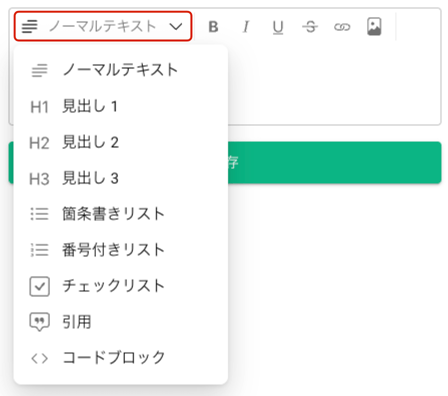Select ノーマルテキスト from the dropdown list

(x=121, y=70)
